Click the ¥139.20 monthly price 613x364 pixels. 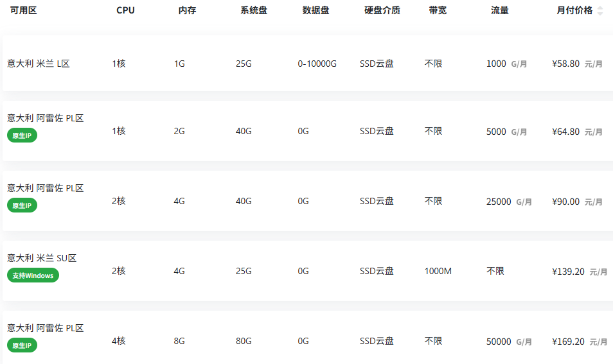[568, 272]
